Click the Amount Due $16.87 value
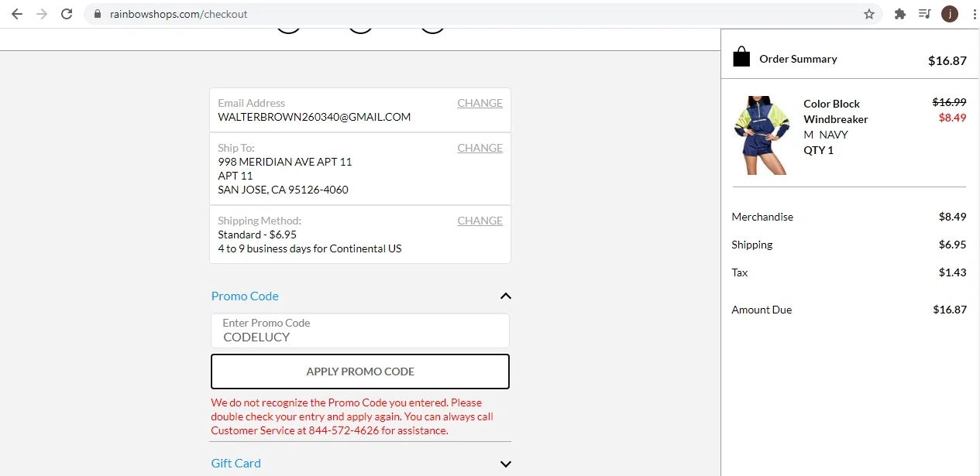 tap(950, 310)
